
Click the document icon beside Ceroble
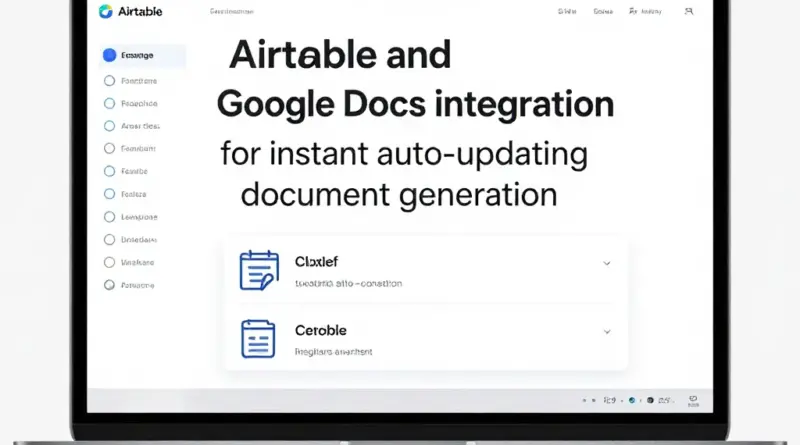[258, 339]
